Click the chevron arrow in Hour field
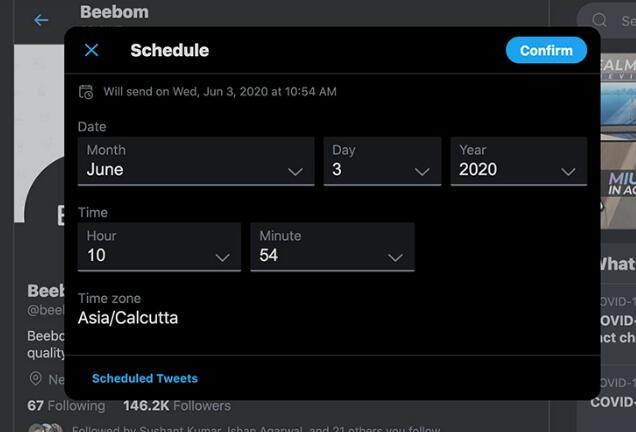The image size is (636, 432). point(222,258)
